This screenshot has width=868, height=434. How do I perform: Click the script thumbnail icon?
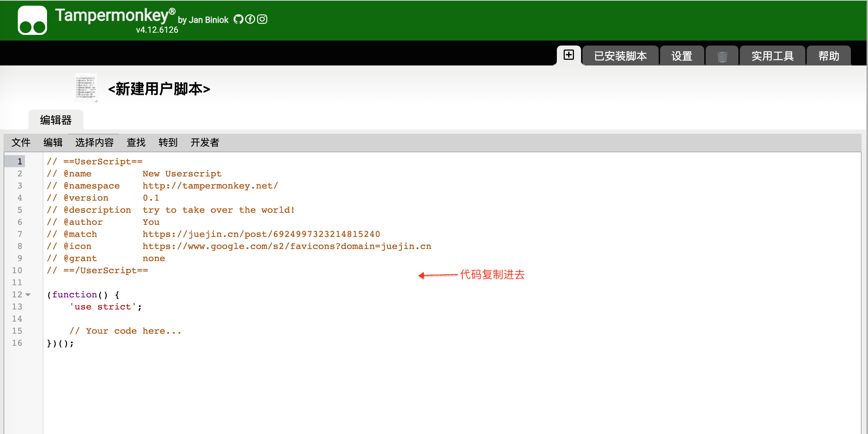[86, 88]
